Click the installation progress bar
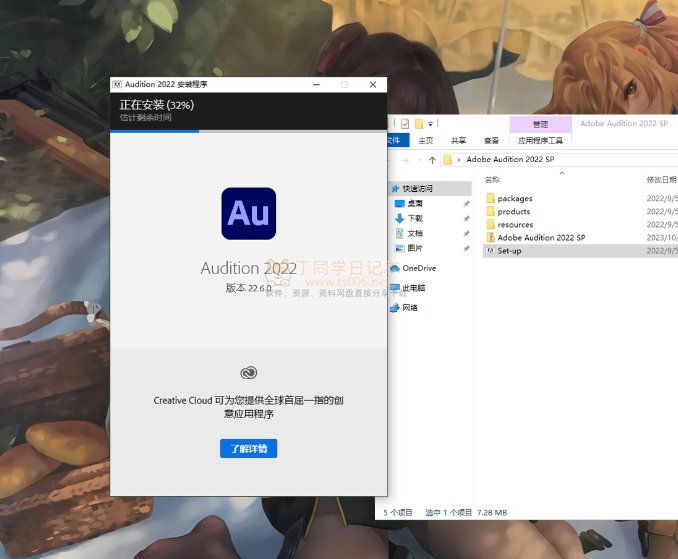The image size is (678, 559). click(x=247, y=130)
